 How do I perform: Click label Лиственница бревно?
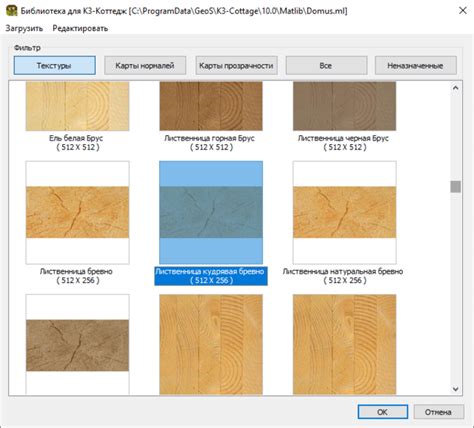click(x=76, y=271)
